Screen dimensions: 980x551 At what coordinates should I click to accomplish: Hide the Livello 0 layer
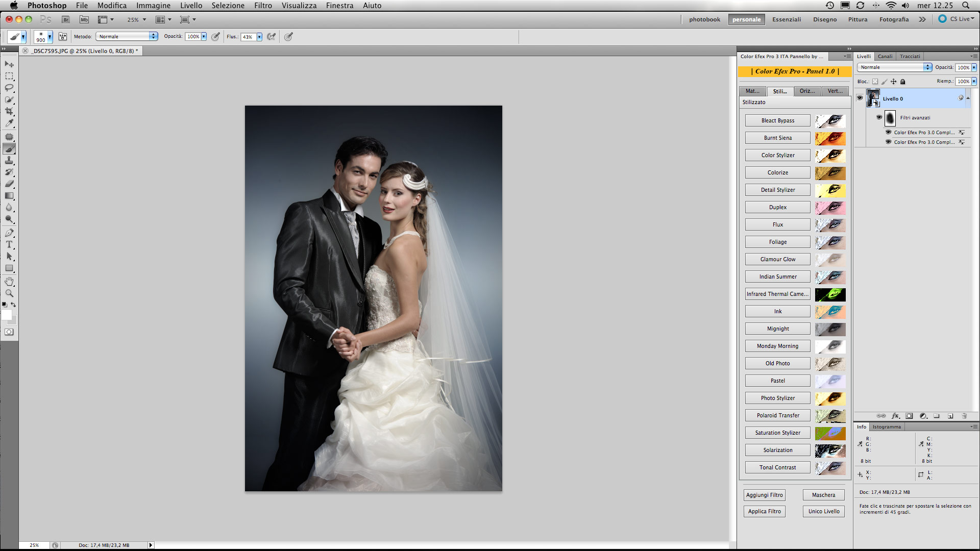pos(860,98)
